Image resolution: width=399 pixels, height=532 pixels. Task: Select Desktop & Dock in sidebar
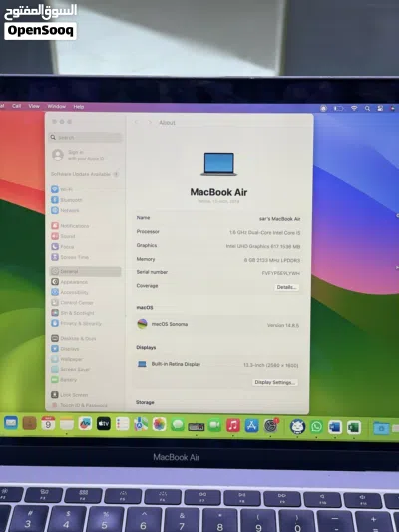click(74, 338)
